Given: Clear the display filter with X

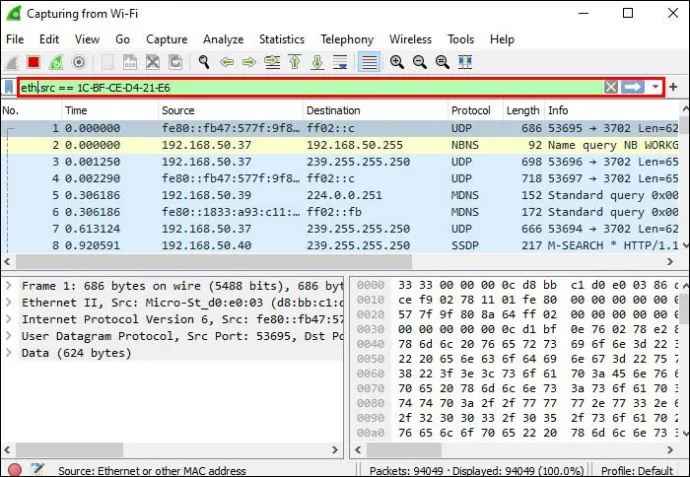Looking at the screenshot, I should tap(611, 87).
